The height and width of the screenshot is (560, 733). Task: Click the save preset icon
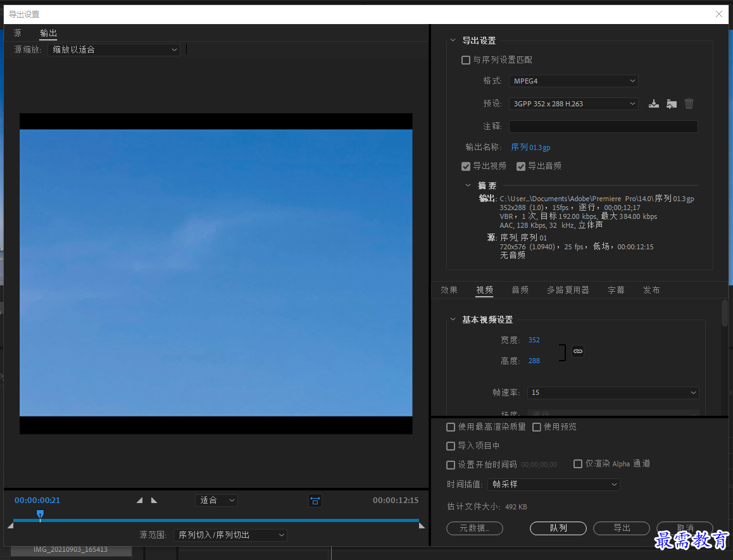(x=653, y=104)
